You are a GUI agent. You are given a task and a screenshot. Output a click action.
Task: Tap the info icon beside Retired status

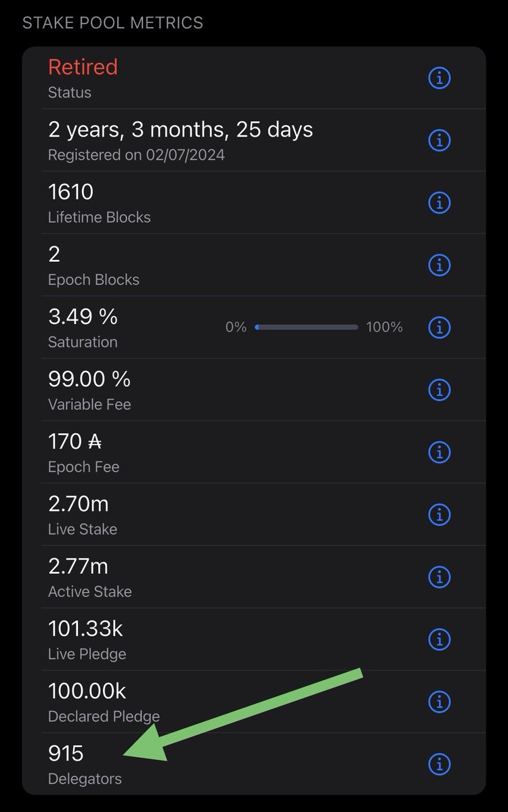tap(440, 78)
